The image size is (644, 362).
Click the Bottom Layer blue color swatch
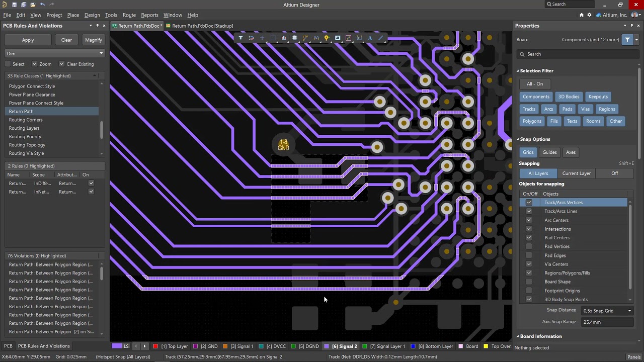(413, 346)
